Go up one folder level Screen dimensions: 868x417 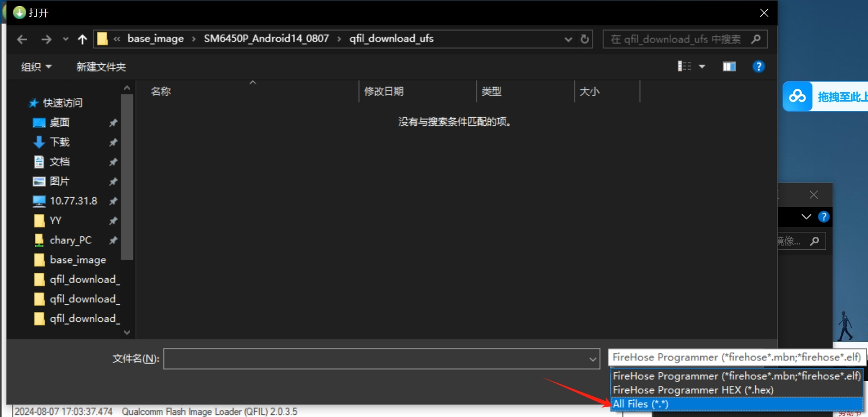click(82, 39)
